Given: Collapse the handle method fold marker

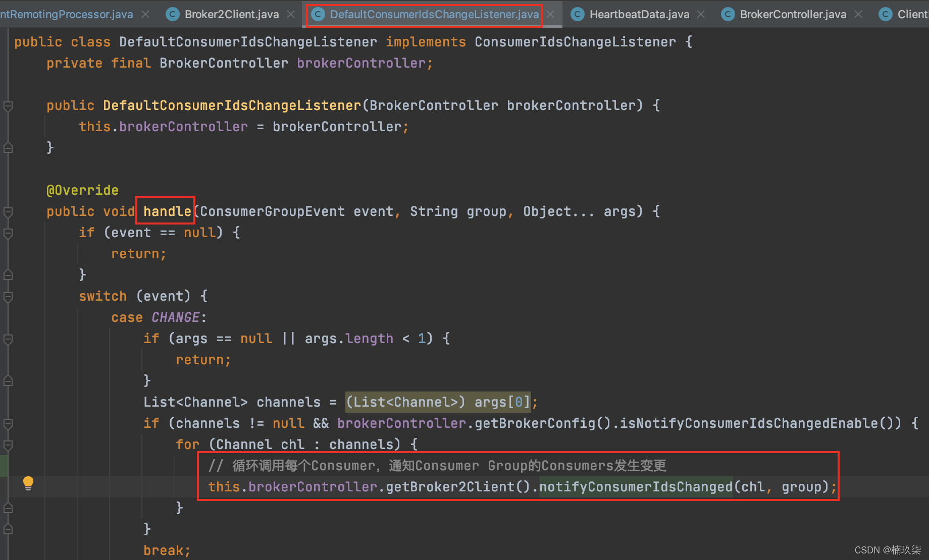Looking at the screenshot, I should [8, 212].
